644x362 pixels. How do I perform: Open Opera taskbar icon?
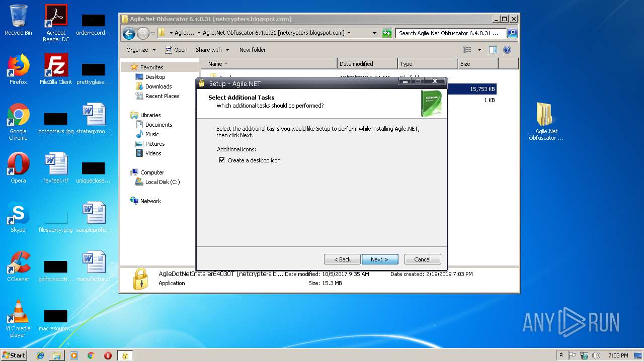tap(108, 355)
